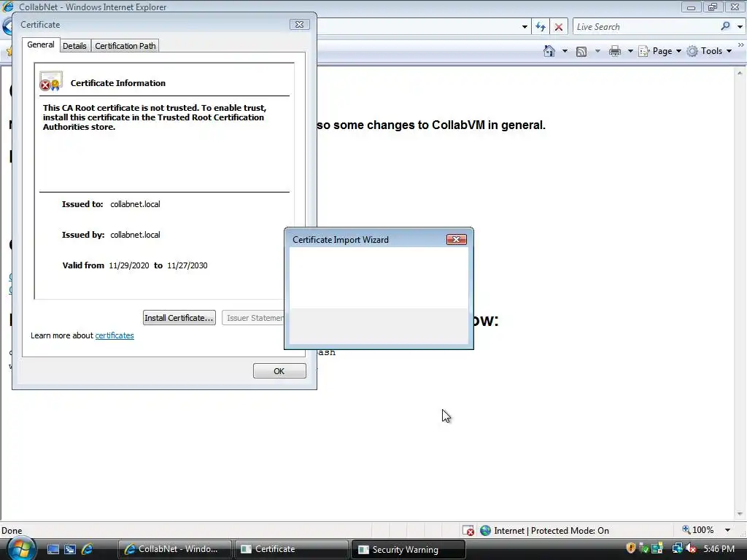Launch Internet Explorer from quick launch
This screenshot has height=560, width=747.
click(x=88, y=549)
